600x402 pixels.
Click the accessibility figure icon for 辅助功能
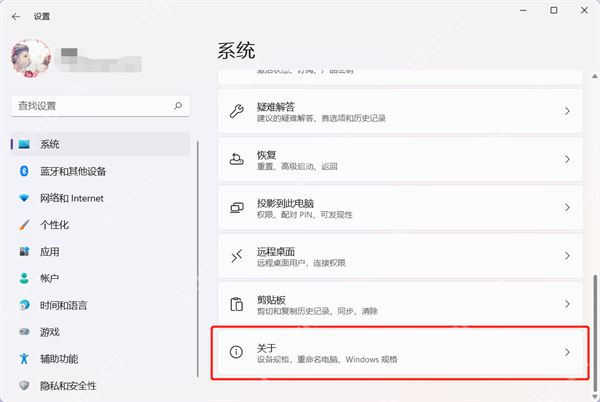(24, 358)
